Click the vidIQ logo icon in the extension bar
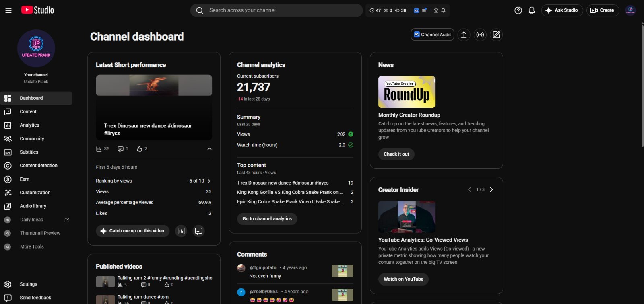This screenshot has height=304, width=644. (416, 10)
